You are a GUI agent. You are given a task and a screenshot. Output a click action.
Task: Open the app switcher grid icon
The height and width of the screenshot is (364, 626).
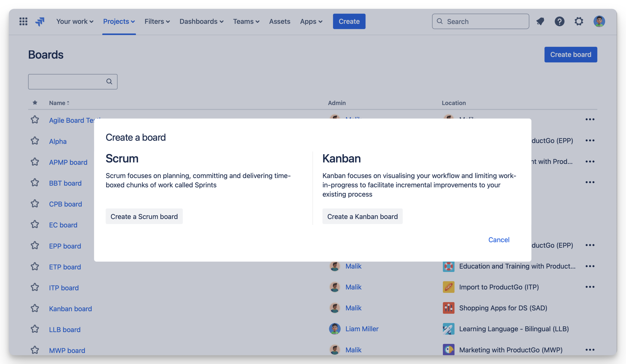[x=23, y=21]
